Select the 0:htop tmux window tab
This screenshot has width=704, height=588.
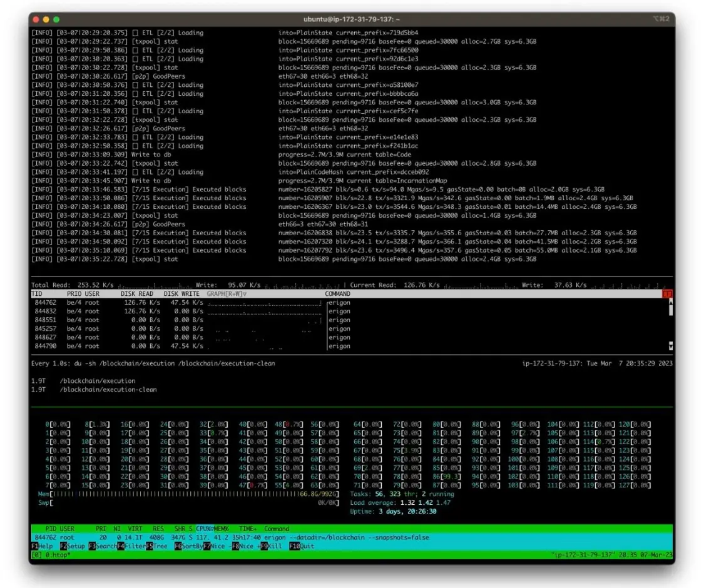[51, 555]
